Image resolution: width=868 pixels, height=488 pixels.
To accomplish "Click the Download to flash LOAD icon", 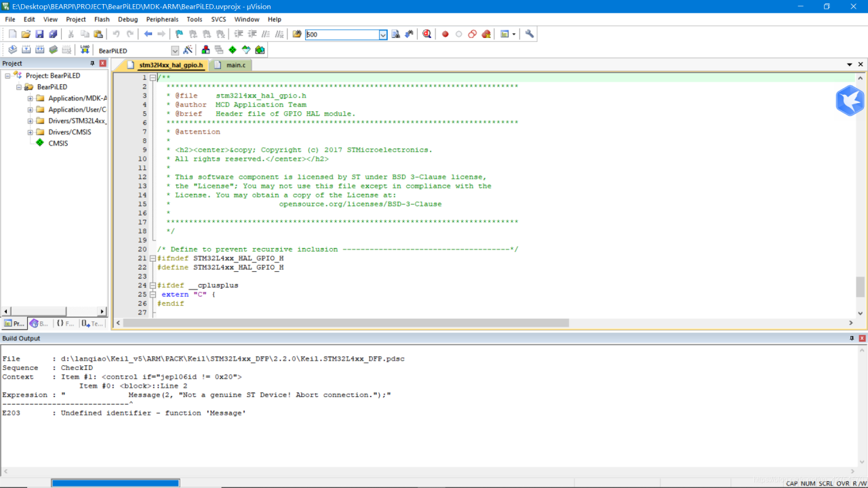I will coord(85,50).
